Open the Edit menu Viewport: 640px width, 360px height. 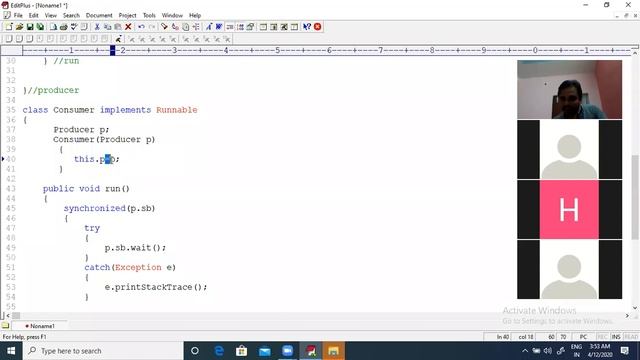click(33, 16)
